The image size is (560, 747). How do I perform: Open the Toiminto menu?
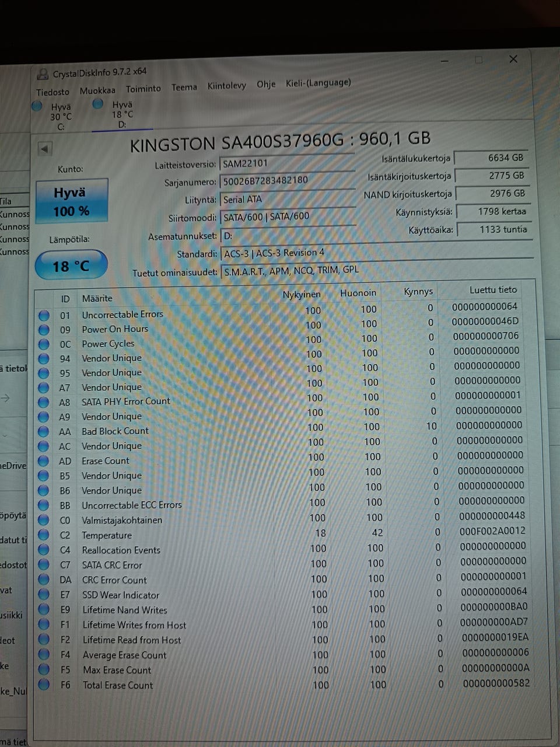tap(143, 89)
